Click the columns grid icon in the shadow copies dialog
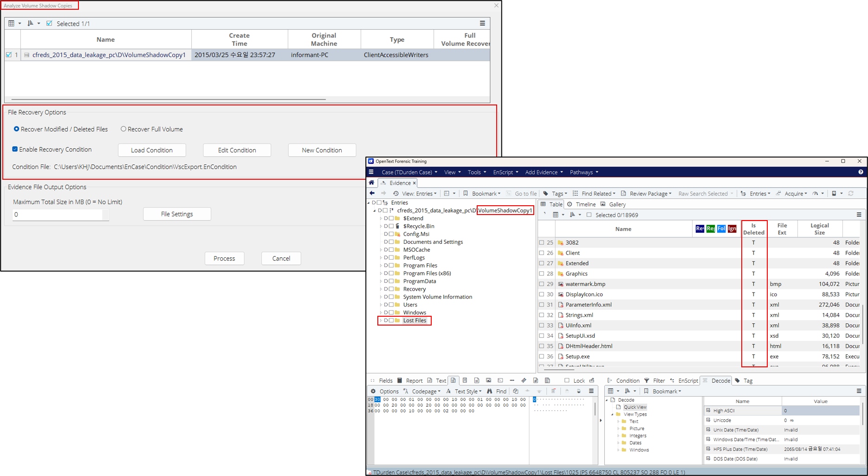 [x=12, y=23]
